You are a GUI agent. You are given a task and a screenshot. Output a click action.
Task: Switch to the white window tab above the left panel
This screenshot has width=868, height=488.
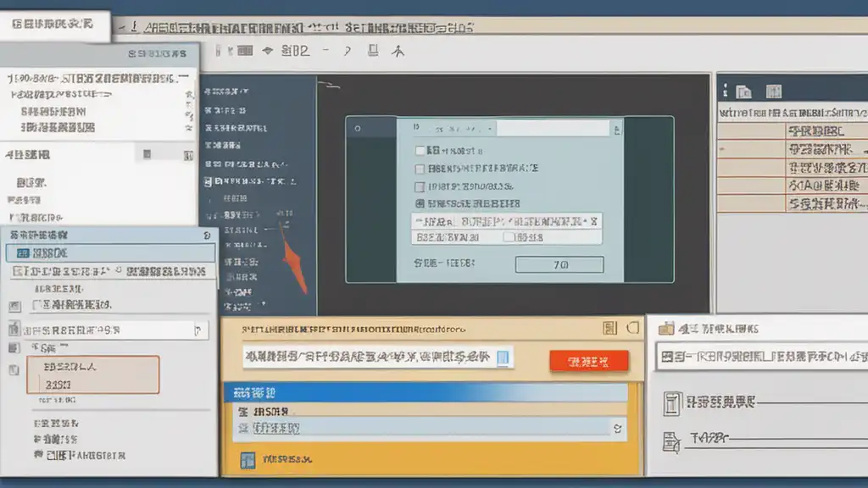(x=54, y=25)
